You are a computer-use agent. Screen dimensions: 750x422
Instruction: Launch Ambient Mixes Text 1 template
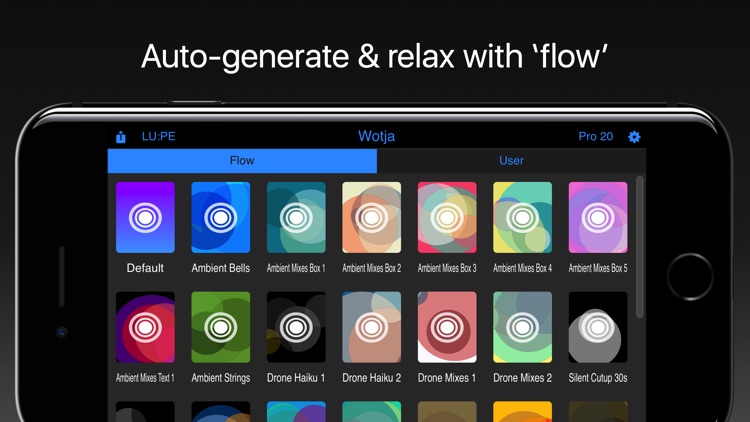click(145, 327)
